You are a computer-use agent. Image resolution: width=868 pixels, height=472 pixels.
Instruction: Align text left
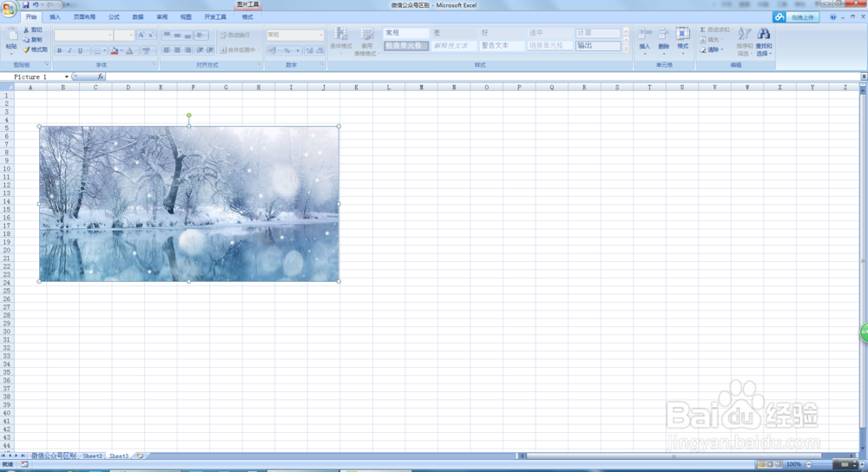[167, 49]
